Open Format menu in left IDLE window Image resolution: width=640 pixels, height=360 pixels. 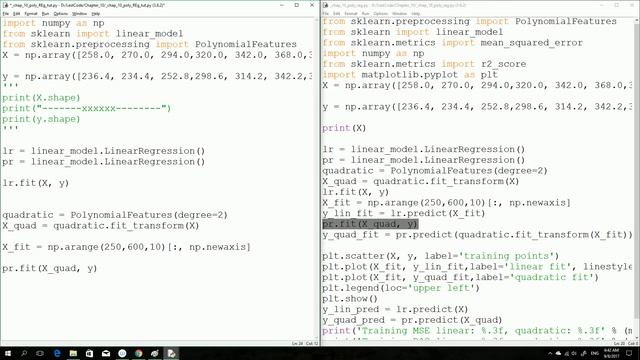tap(31, 13)
